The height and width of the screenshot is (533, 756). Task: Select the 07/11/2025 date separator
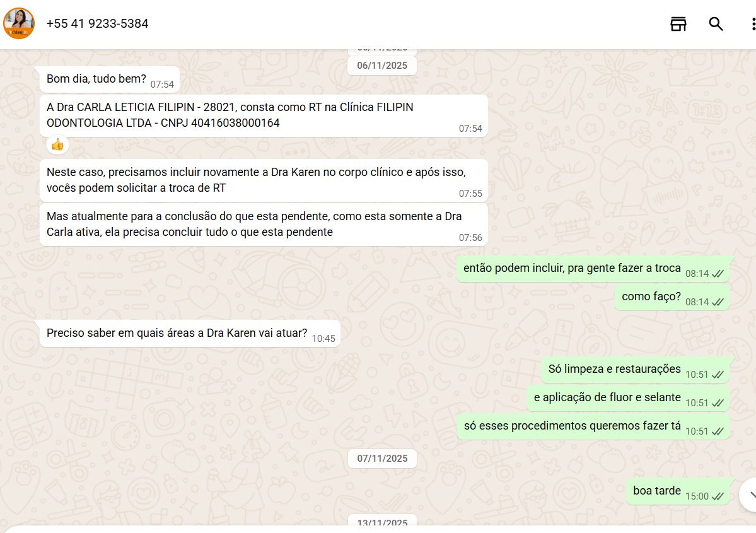click(x=382, y=458)
